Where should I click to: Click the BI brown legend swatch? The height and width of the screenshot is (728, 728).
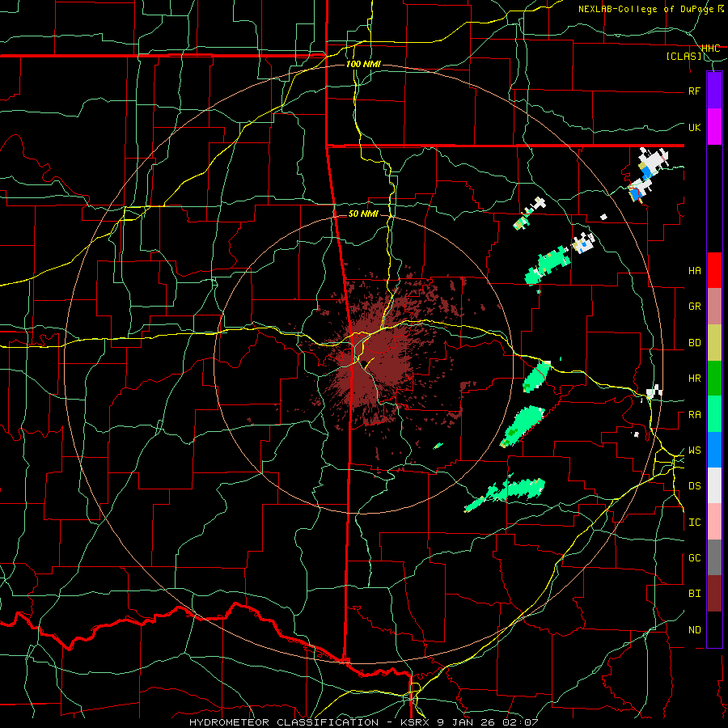(714, 594)
